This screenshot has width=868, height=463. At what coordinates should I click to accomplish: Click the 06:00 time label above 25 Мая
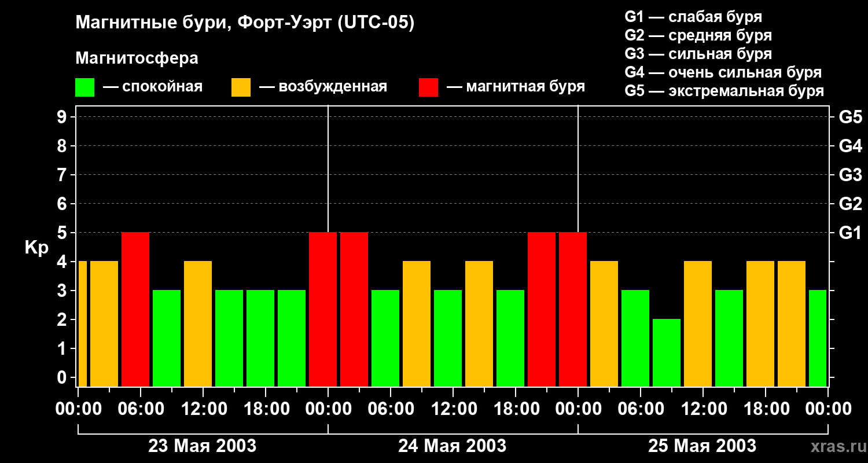point(641,409)
